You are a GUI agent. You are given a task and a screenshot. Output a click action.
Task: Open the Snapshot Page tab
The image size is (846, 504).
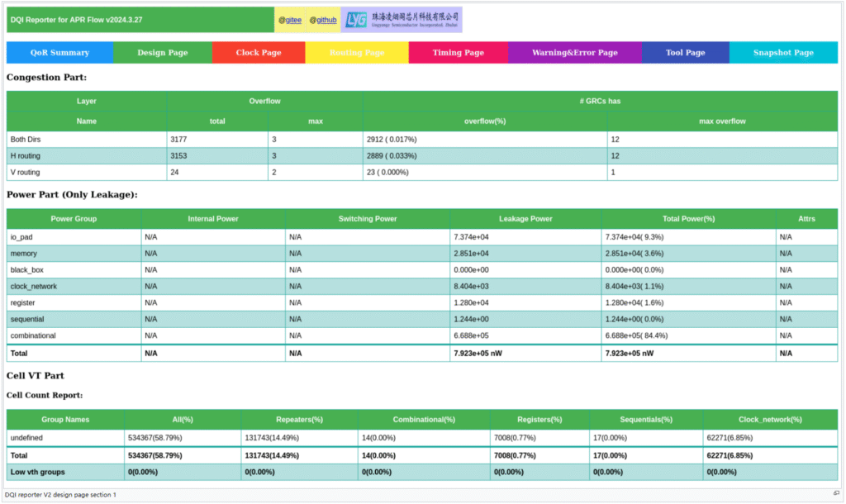(x=783, y=53)
